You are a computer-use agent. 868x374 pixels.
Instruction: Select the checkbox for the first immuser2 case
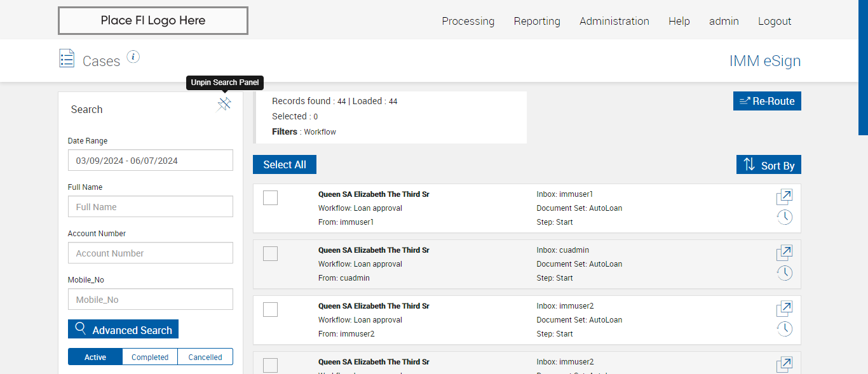point(270,310)
